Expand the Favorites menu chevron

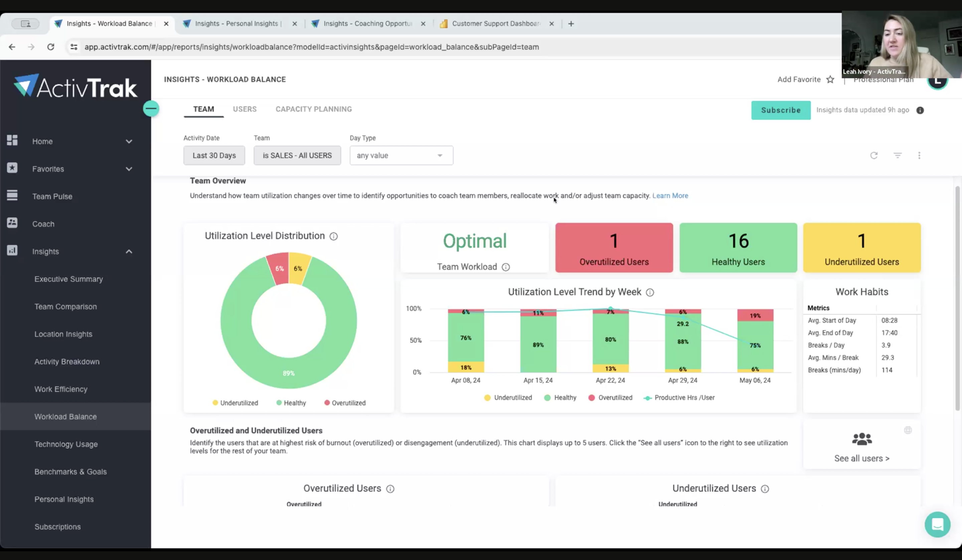click(x=129, y=169)
